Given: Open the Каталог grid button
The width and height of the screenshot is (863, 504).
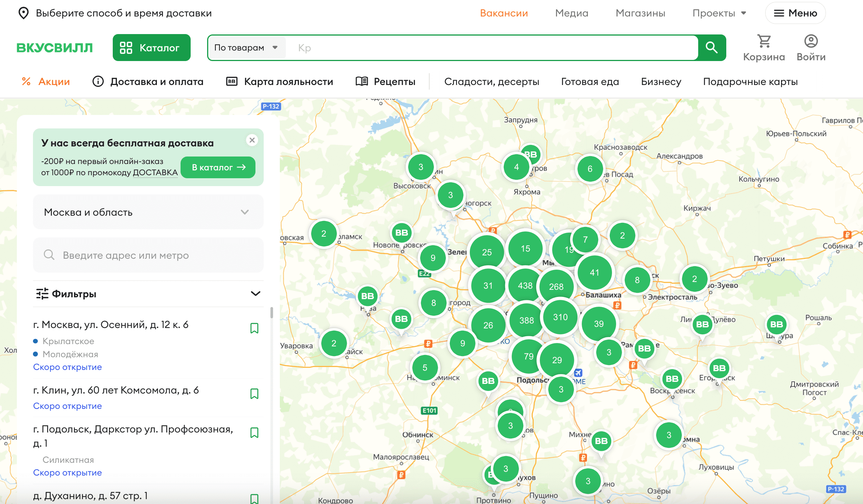Looking at the screenshot, I should 151,48.
